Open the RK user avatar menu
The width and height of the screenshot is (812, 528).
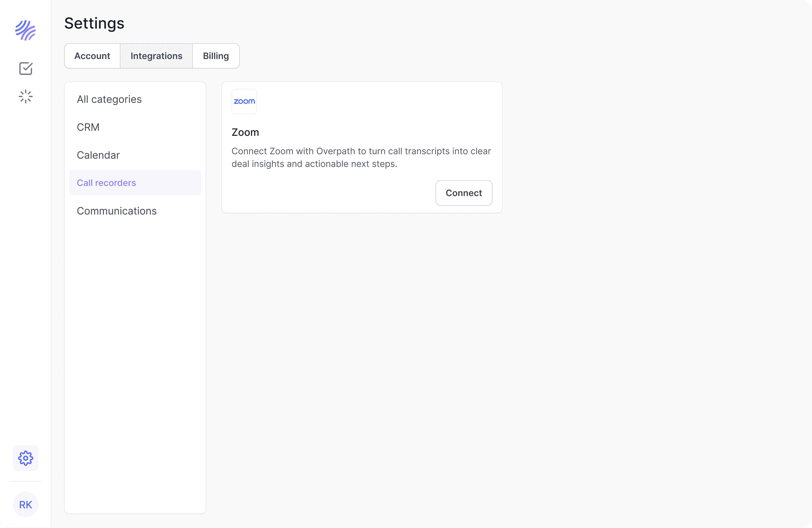tap(26, 504)
